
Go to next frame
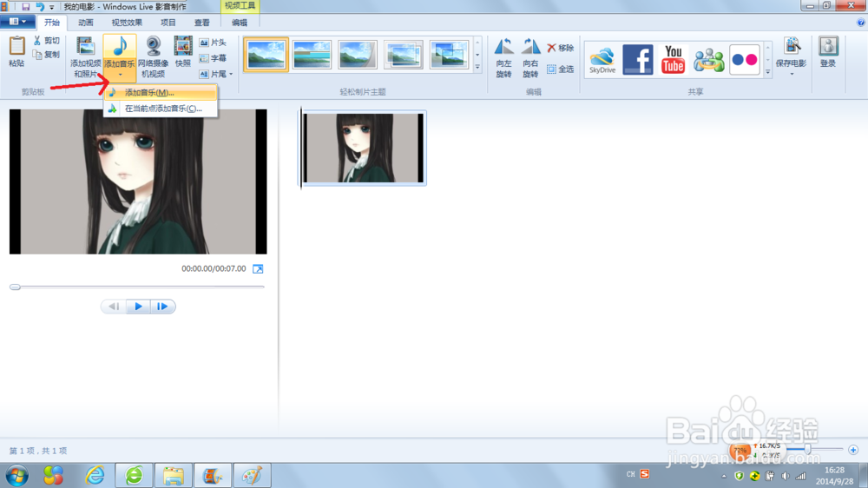pos(162,307)
